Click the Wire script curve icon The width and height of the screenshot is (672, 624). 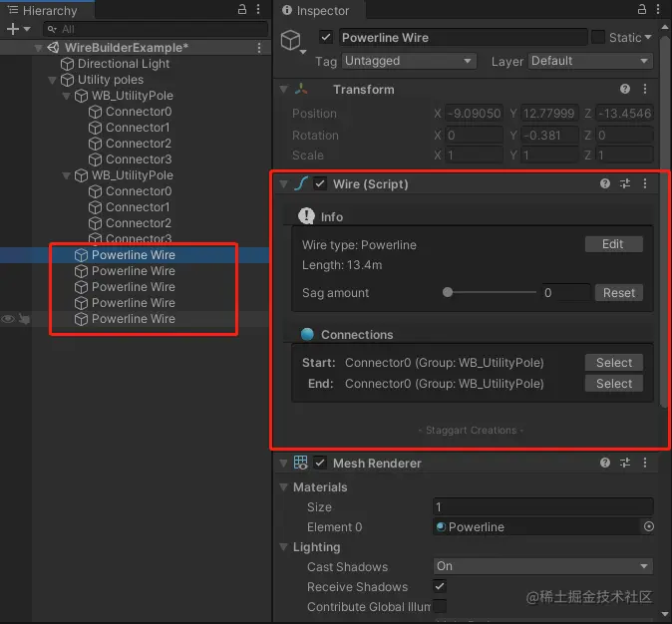pyautogui.click(x=301, y=183)
